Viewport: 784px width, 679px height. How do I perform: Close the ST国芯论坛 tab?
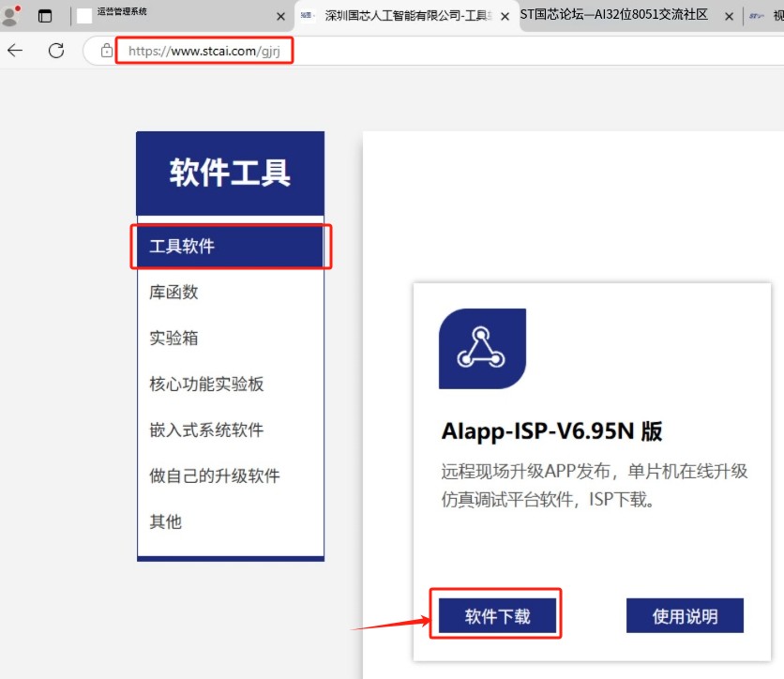point(729,17)
